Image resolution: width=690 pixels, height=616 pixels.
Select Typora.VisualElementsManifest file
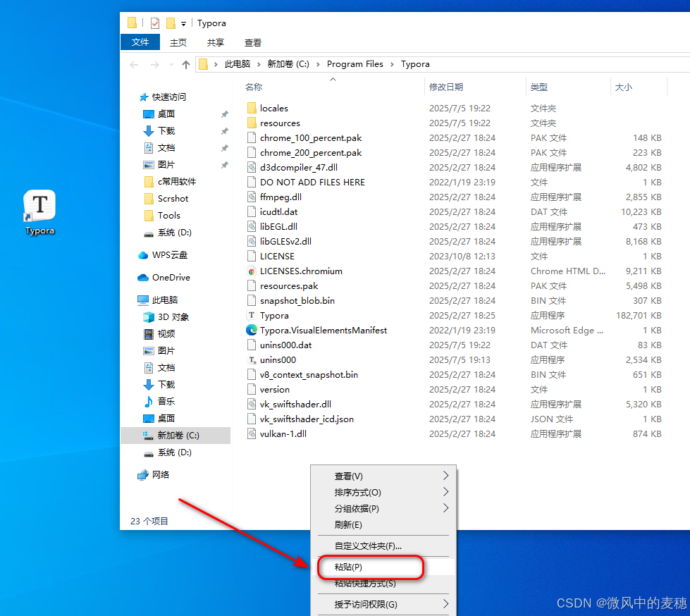click(x=317, y=331)
